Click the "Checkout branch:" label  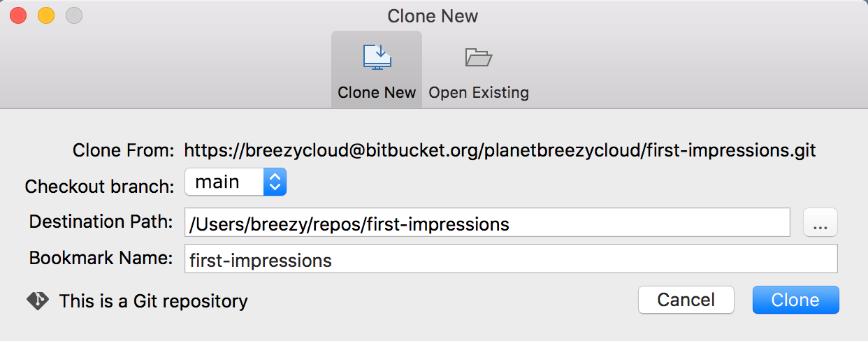pyautogui.click(x=99, y=187)
